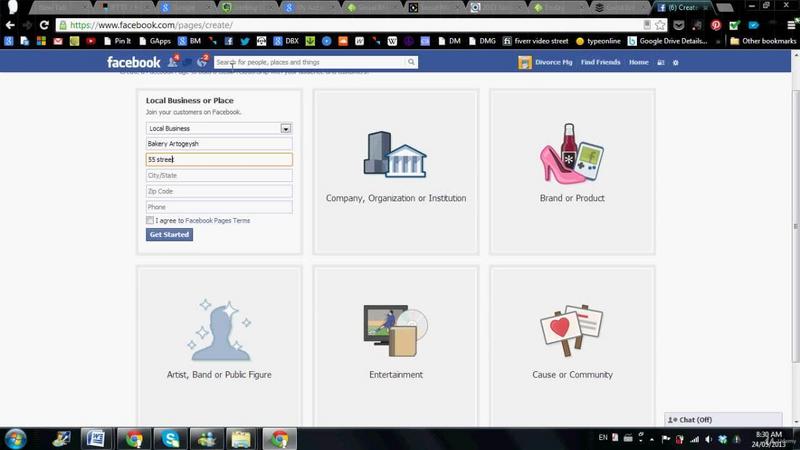The image size is (800, 450).
Task: Open Facebook settings gear icon
Action: point(676,63)
